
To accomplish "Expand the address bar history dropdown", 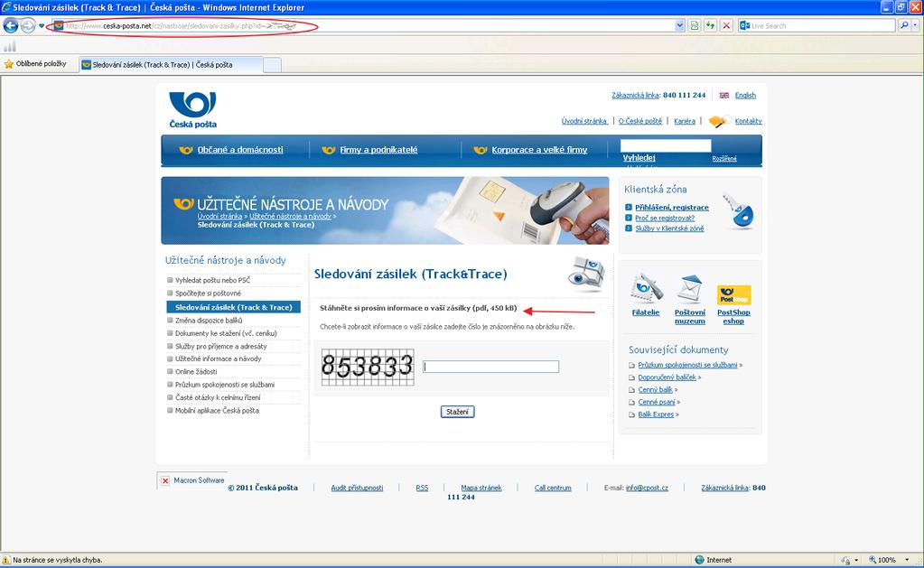I will click(680, 26).
